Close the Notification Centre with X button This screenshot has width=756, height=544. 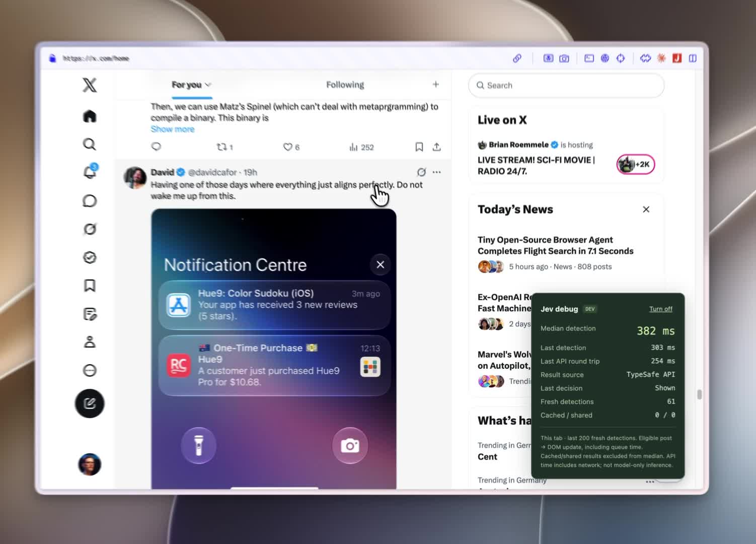coord(381,264)
